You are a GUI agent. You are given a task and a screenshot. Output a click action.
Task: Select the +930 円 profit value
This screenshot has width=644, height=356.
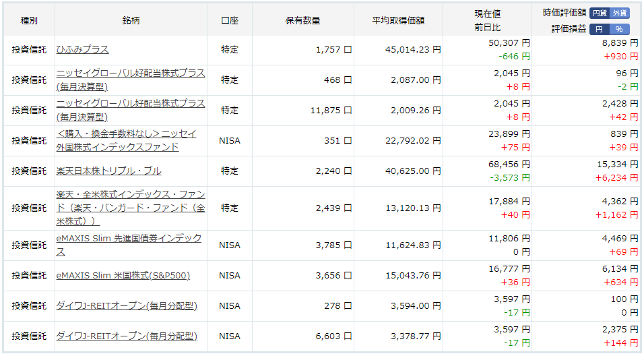[x=621, y=57]
